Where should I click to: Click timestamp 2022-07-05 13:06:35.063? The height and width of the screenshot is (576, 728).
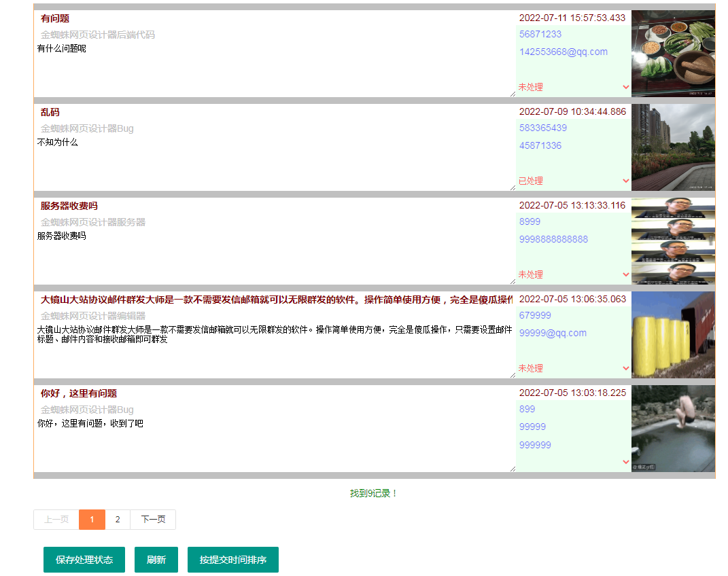[x=572, y=299]
